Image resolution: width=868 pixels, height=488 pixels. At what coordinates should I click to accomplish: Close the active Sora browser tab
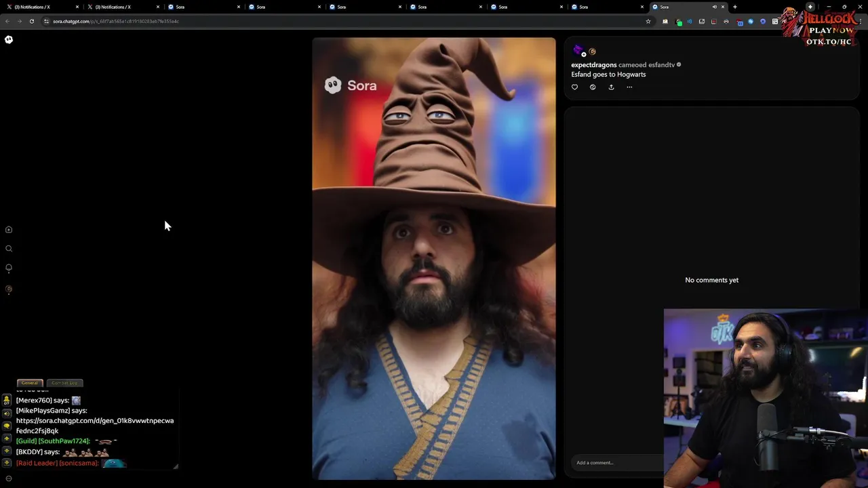[x=723, y=7]
